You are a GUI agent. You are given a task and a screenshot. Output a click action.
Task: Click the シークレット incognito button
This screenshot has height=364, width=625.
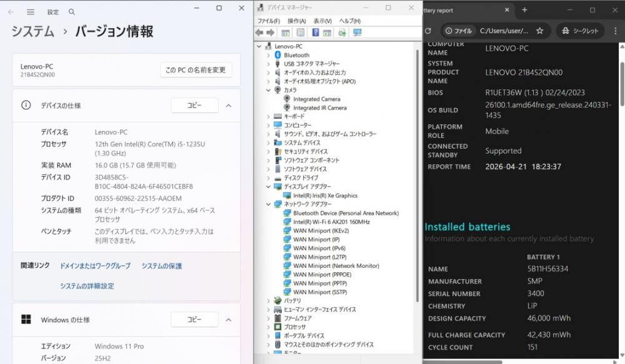580,31
